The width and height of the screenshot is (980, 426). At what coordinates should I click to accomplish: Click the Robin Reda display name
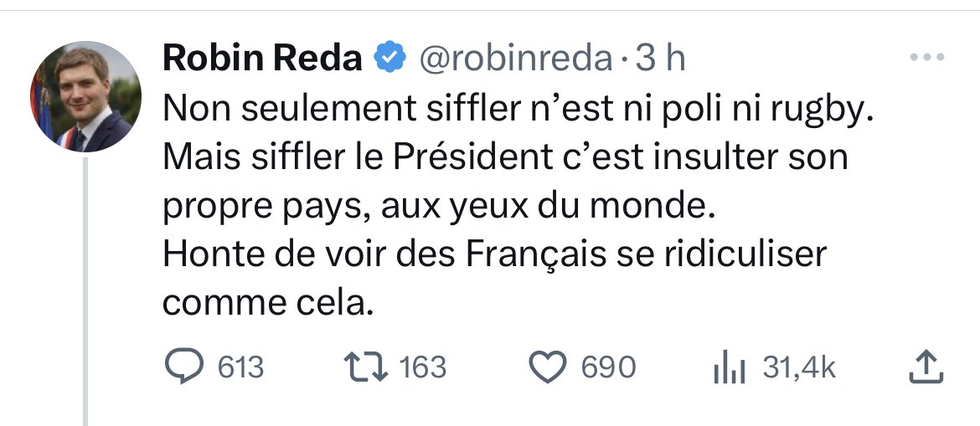click(262, 59)
